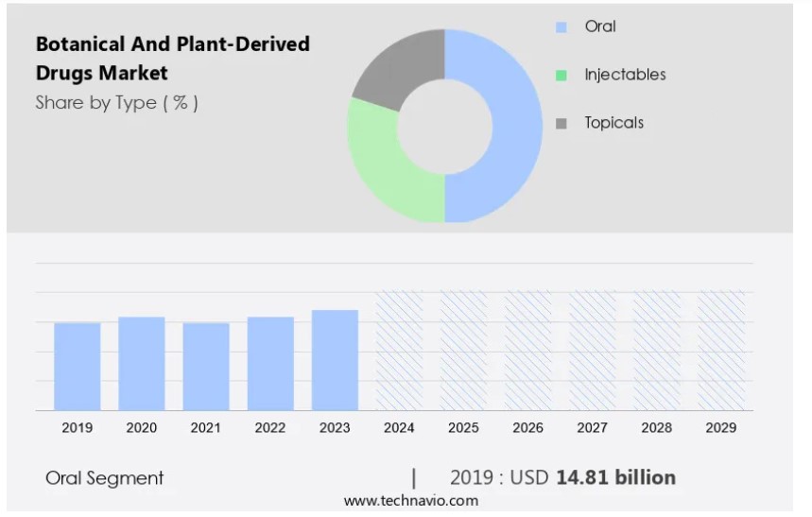Select the 2022 bar
Viewport: 812px width, 517px height.
[270, 364]
